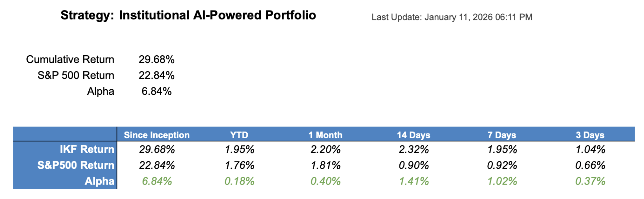Click the strategy title Institutional AI-Powered Portfolio
Image resolution: width=644 pixels, height=199 pixels.
pos(218,15)
